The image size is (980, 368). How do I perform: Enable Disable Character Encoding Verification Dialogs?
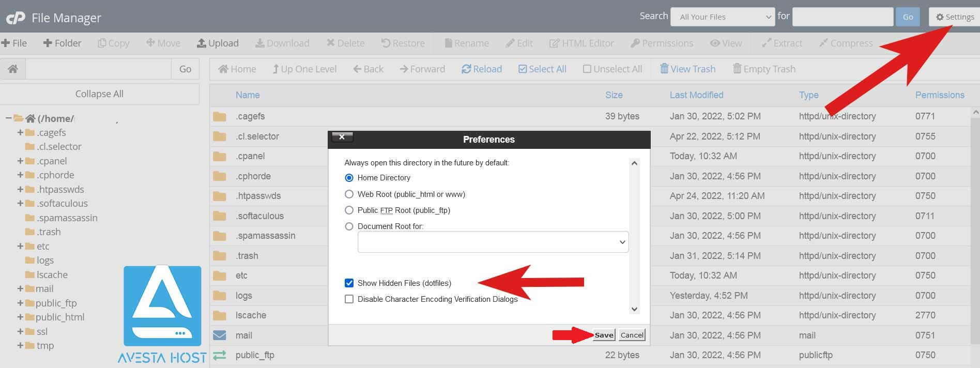pos(349,299)
